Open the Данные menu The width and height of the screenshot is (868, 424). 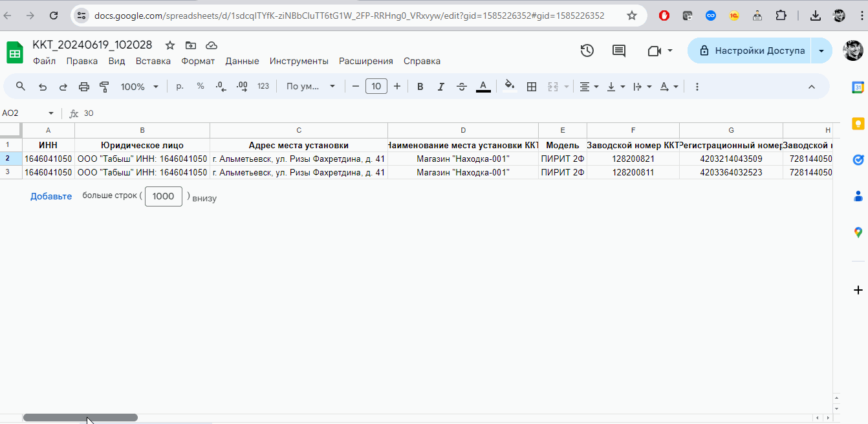tap(242, 61)
